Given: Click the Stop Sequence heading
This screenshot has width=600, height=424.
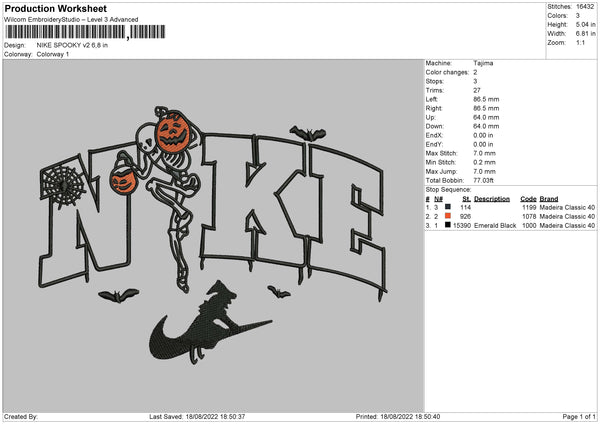Looking at the screenshot, I should coord(448,190).
